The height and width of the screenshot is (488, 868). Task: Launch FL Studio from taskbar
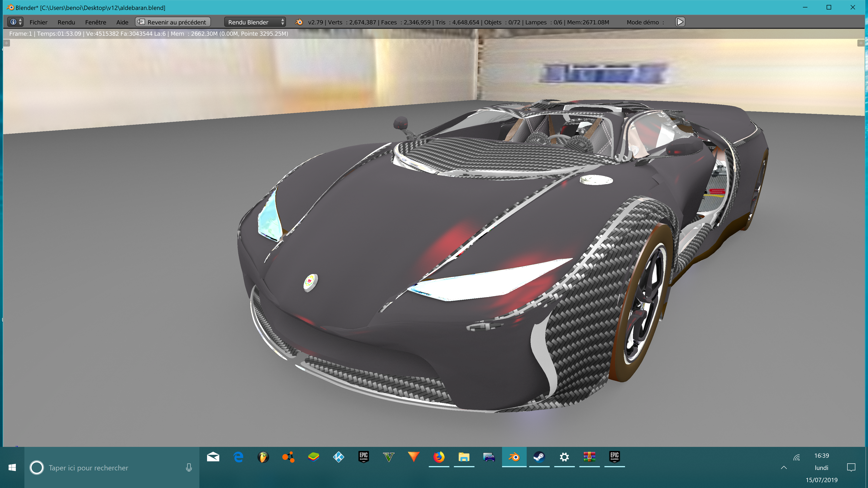click(263, 457)
